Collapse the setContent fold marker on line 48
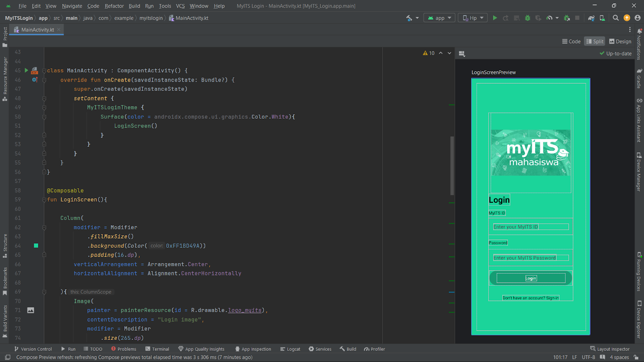This screenshot has width=644, height=362. [x=44, y=99]
